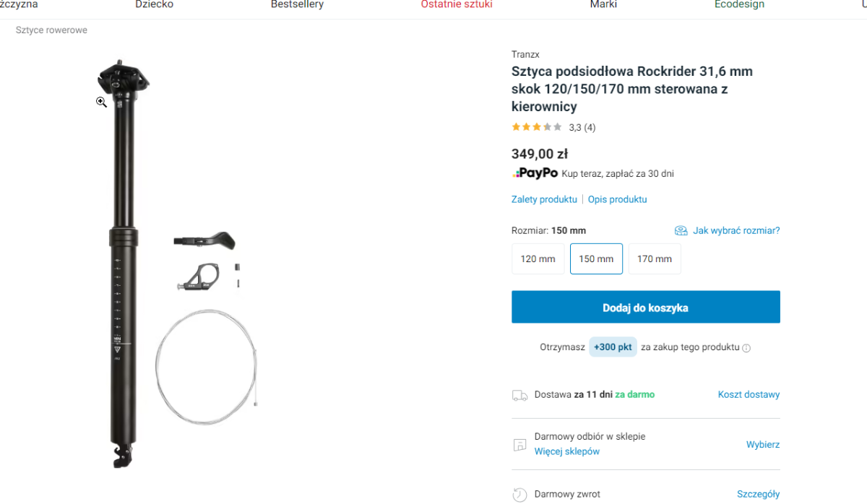Click the seatpost product image

click(123, 267)
